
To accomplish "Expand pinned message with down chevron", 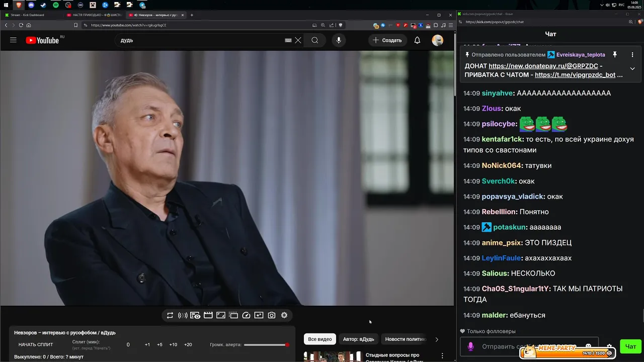I will click(632, 69).
